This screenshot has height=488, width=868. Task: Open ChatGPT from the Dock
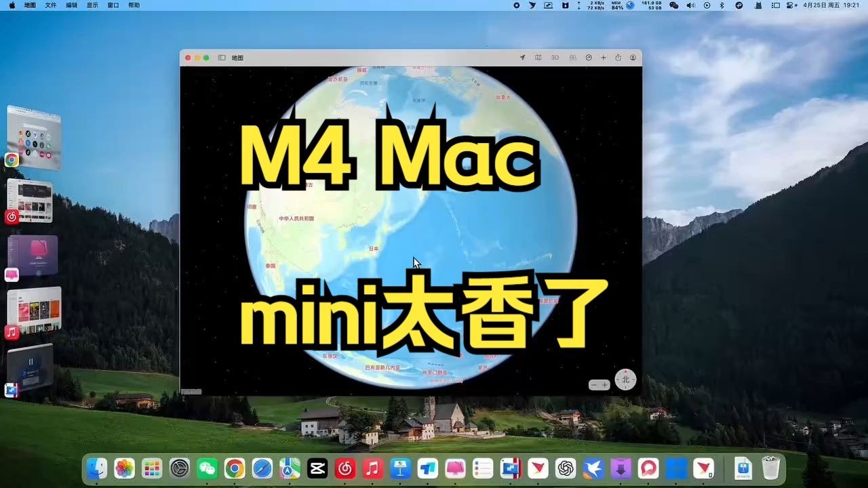click(565, 468)
